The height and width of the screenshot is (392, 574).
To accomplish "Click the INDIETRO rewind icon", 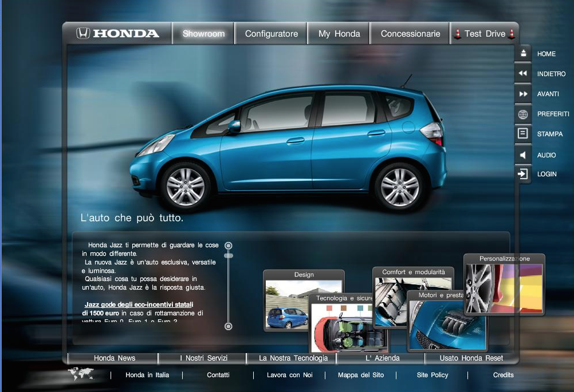I will [523, 73].
